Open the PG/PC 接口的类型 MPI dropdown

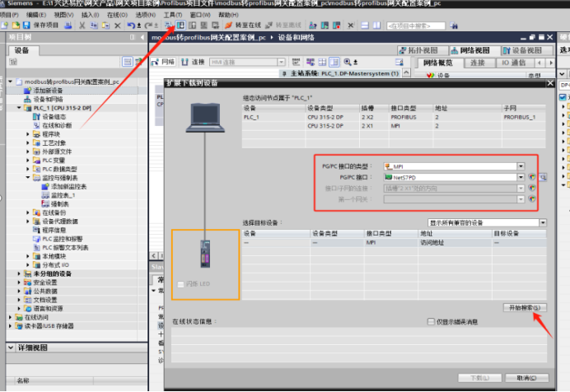(x=521, y=166)
